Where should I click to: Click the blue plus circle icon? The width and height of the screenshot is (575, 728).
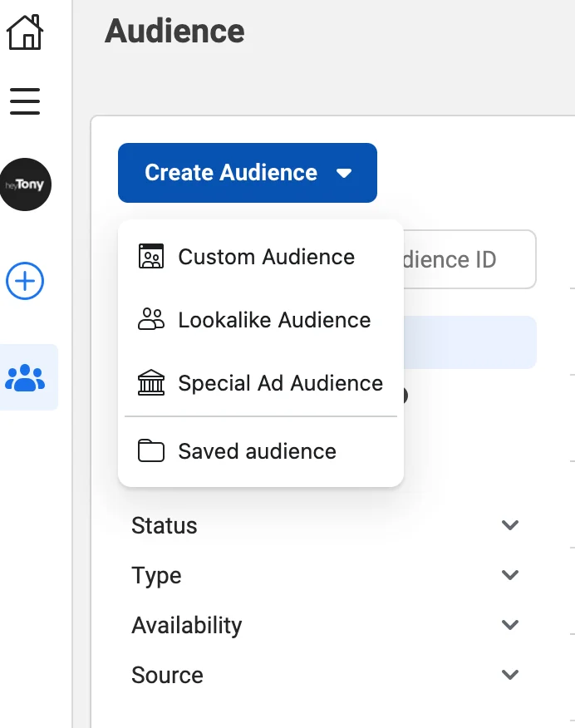(25, 282)
